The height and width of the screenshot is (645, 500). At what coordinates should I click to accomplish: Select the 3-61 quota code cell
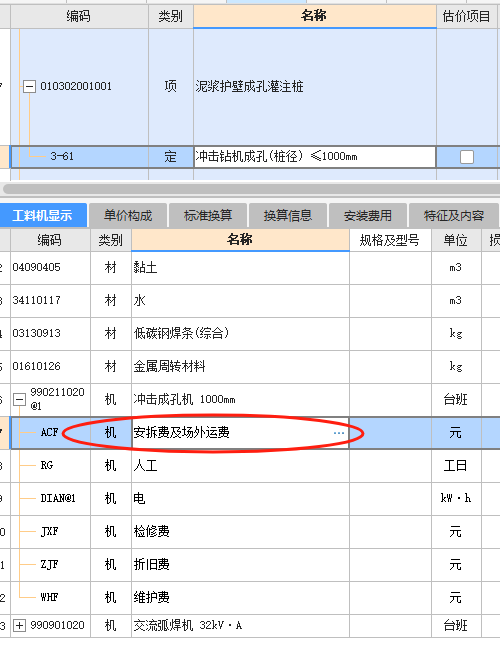(x=80, y=157)
